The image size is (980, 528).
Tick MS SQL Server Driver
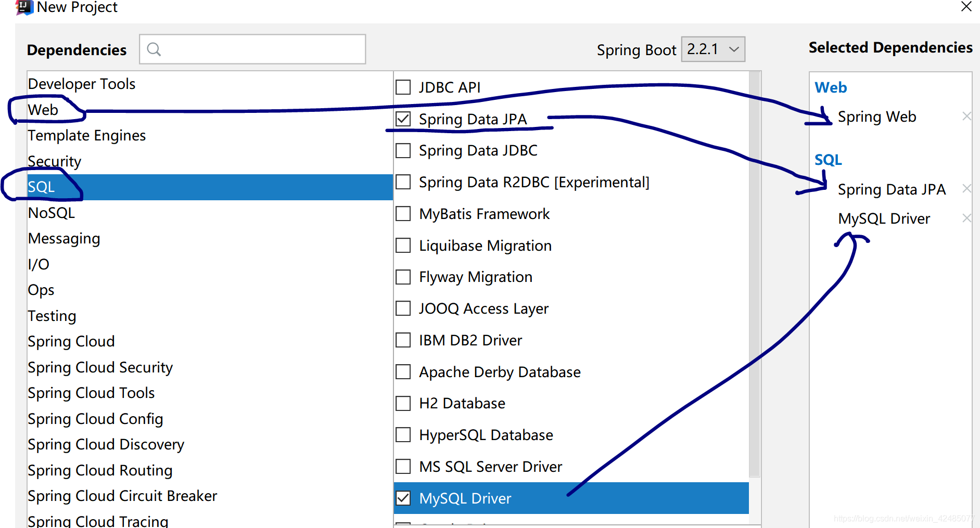[x=403, y=467]
